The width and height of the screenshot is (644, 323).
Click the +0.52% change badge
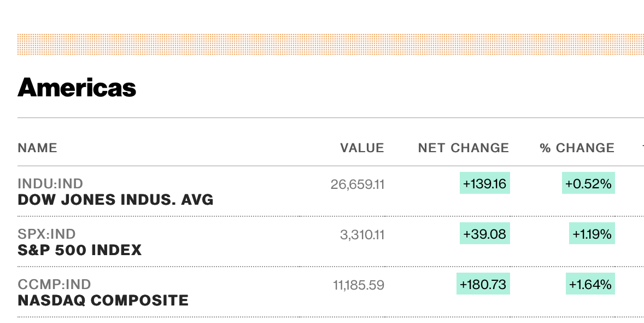(x=588, y=183)
